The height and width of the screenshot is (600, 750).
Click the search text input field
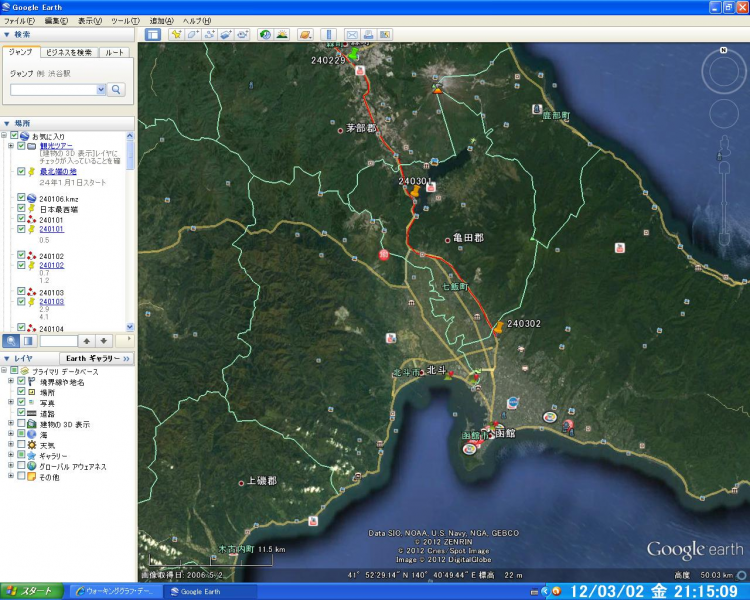pyautogui.click(x=54, y=89)
